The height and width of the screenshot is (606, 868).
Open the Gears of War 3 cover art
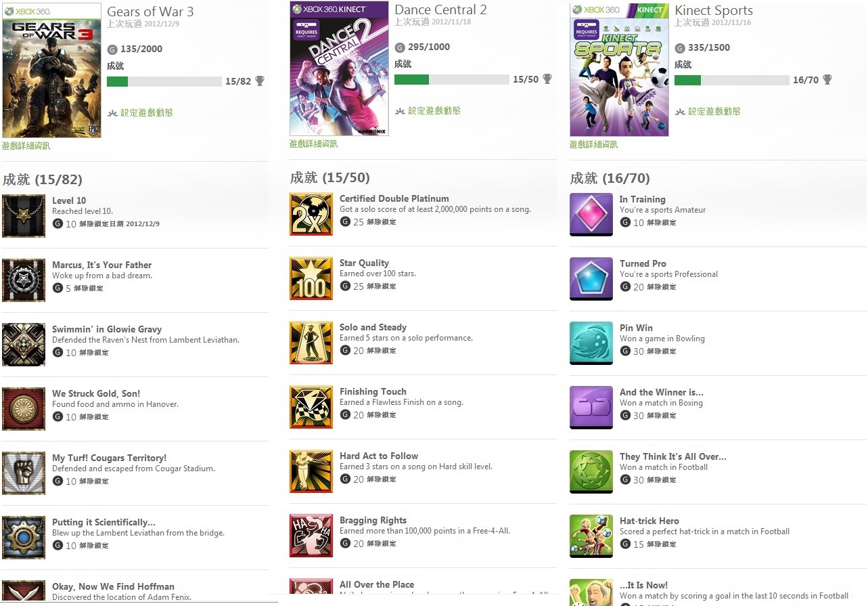click(x=51, y=70)
